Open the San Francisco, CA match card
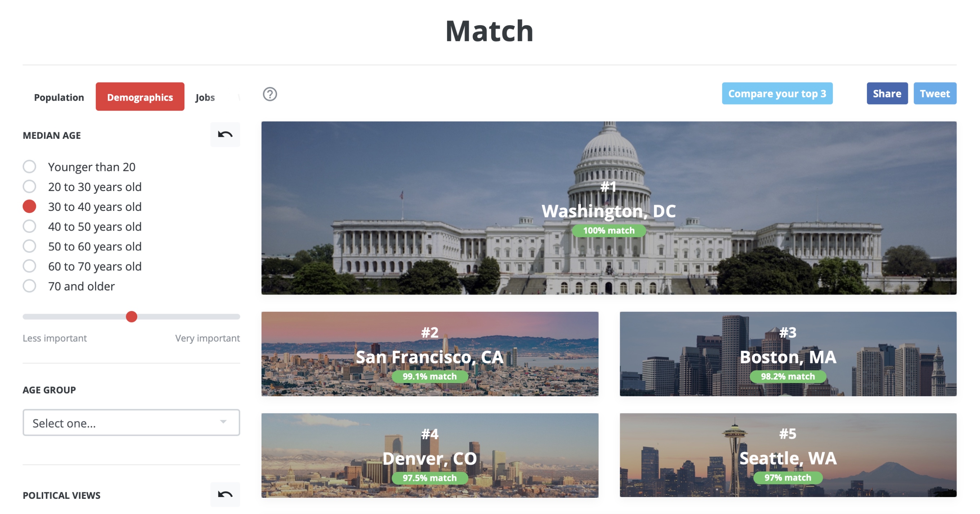980x514 pixels. tap(430, 354)
